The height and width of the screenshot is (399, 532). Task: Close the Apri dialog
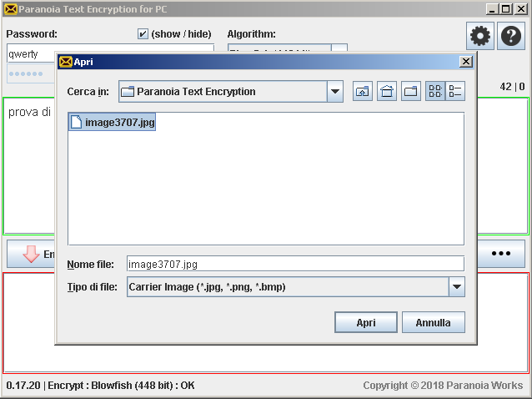pos(465,62)
